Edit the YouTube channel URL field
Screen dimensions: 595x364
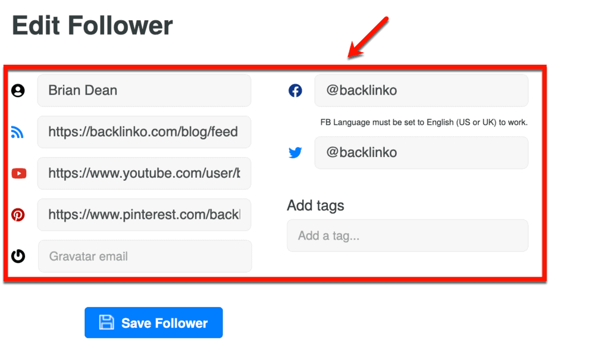tap(144, 173)
